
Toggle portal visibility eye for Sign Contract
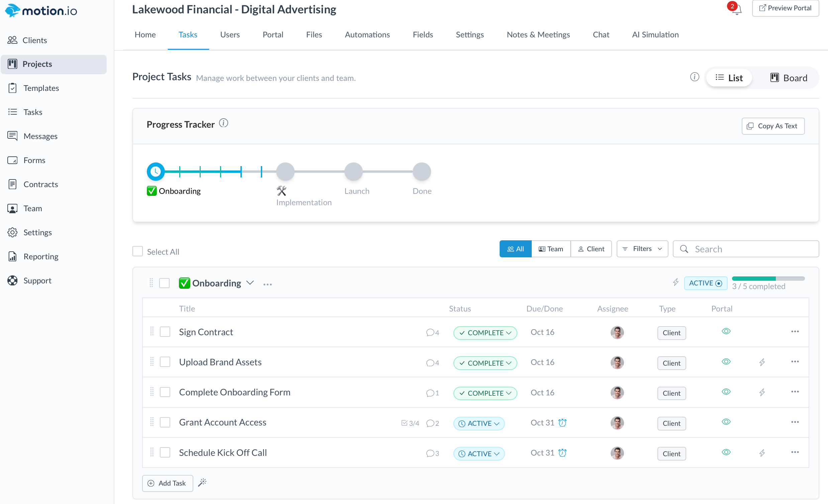(x=726, y=332)
